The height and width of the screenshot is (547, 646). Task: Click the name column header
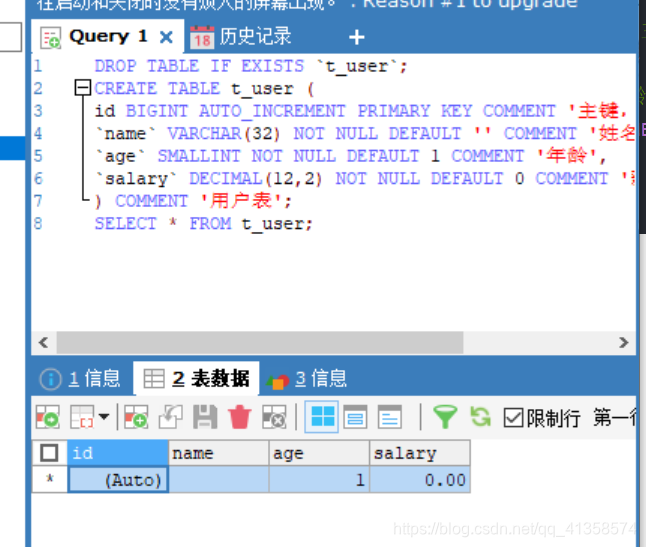(x=219, y=453)
